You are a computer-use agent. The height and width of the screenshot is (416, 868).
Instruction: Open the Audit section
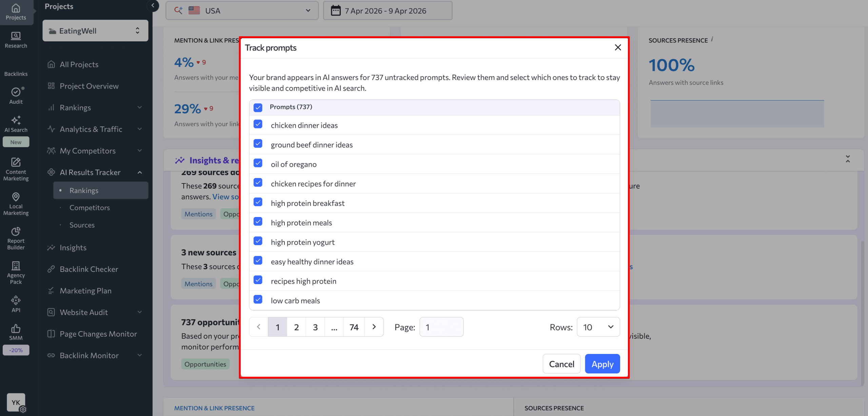[x=16, y=96]
